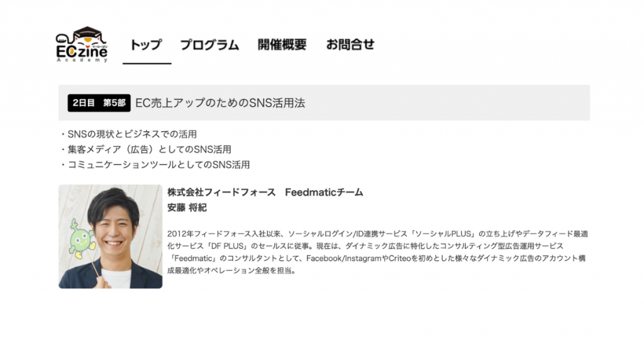Image resolution: width=644 pixels, height=337 pixels.
Task: Click the graduation cap atop the logo
Action: [87, 31]
